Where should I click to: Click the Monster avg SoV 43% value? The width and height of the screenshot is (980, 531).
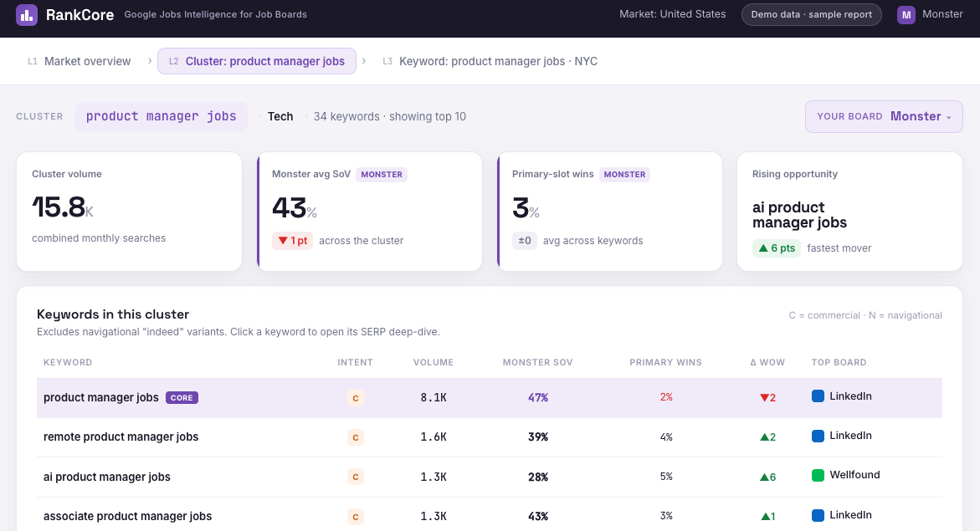tap(295, 208)
